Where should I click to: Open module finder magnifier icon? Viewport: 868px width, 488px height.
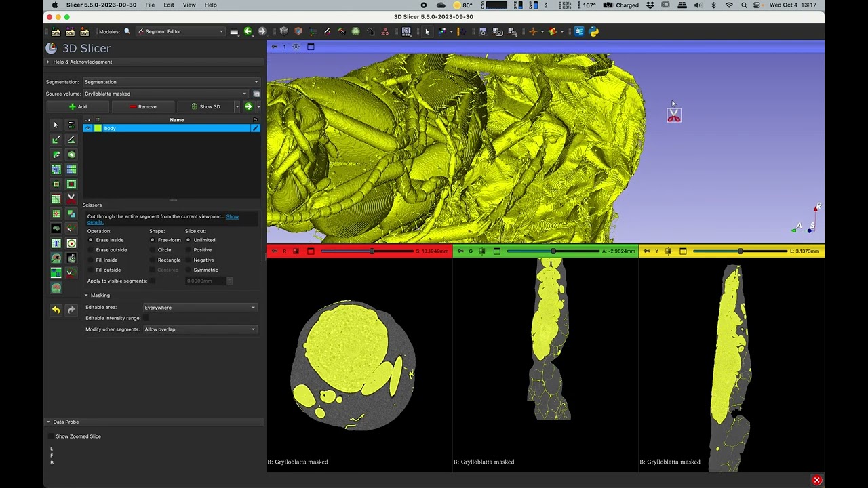point(127,31)
